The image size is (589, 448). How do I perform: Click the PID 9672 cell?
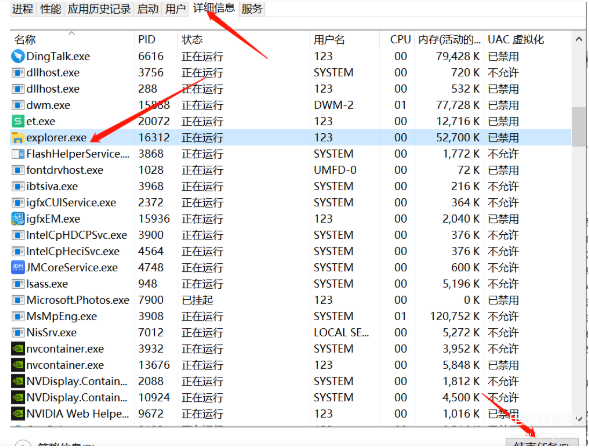pyautogui.click(x=151, y=414)
